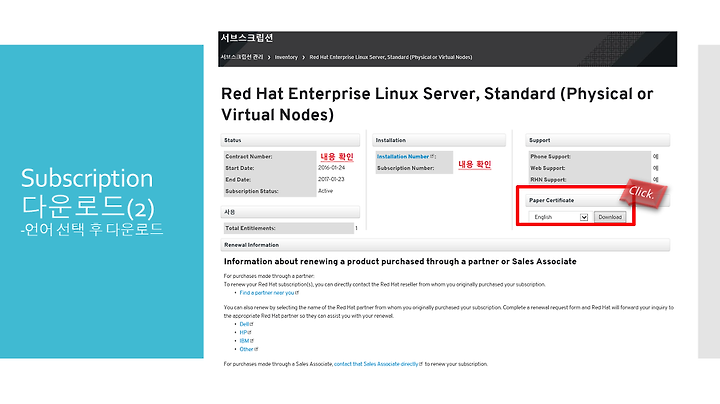This screenshot has width=720, height=404.
Task: Go to 서브스크립션 관리 breadcrumb
Action: click(x=242, y=57)
